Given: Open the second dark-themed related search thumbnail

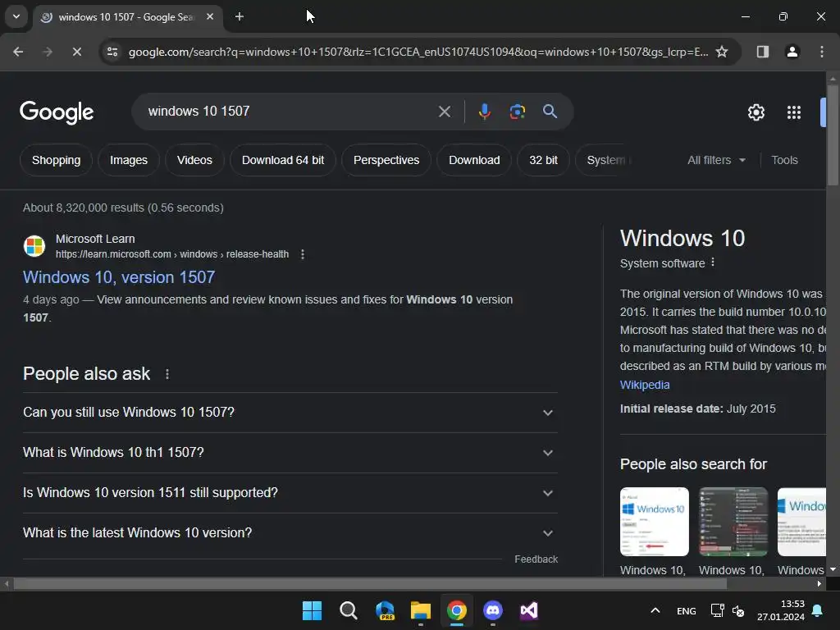Looking at the screenshot, I should tap(733, 522).
